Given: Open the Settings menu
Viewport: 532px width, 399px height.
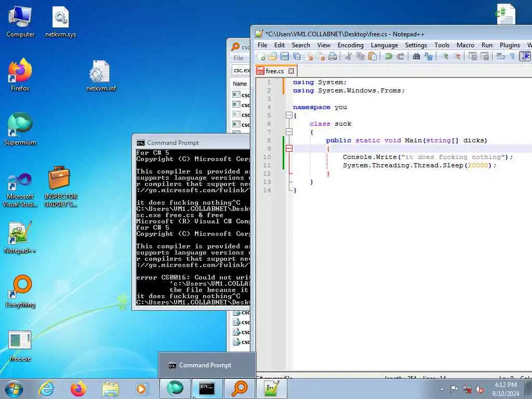Looking at the screenshot, I should click(416, 45).
